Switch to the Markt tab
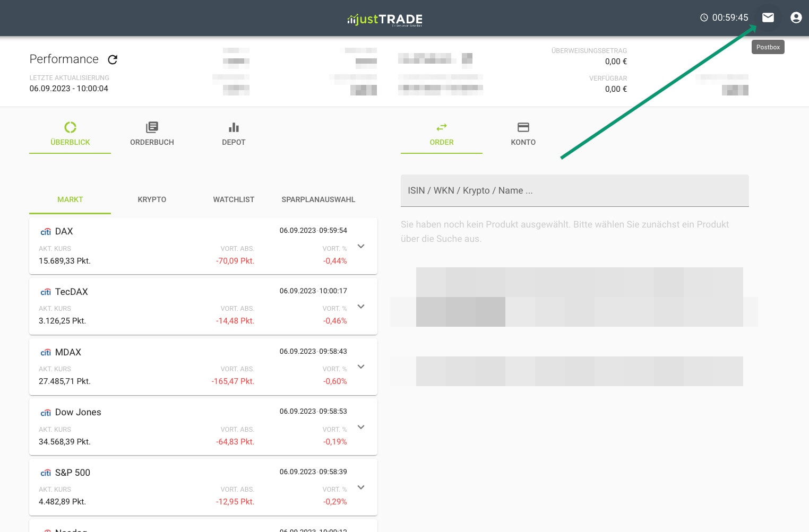Viewport: 809px width, 532px height. pos(70,199)
